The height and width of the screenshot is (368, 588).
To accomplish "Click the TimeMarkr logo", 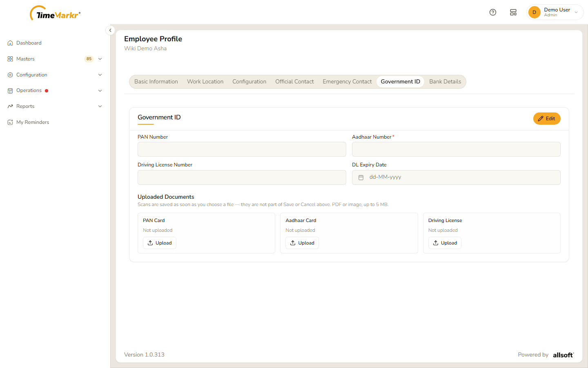I will (x=55, y=13).
